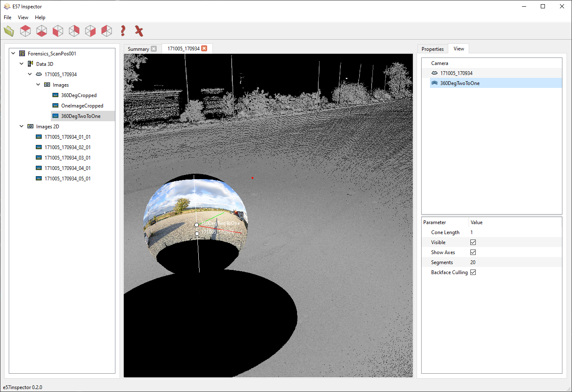Select the front-left face cube view icon
This screenshot has width=572, height=392.
point(58,31)
